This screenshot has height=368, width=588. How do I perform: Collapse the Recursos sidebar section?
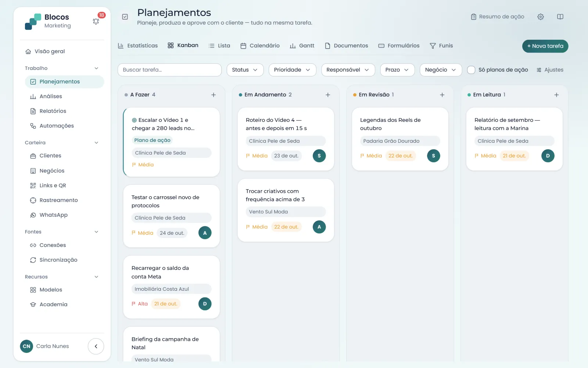tap(96, 277)
